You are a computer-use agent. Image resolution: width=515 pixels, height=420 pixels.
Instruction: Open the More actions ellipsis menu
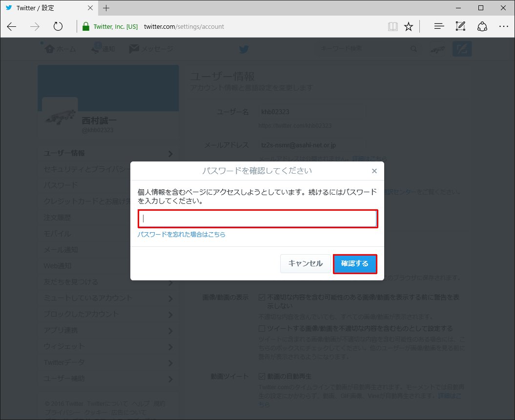click(x=503, y=26)
